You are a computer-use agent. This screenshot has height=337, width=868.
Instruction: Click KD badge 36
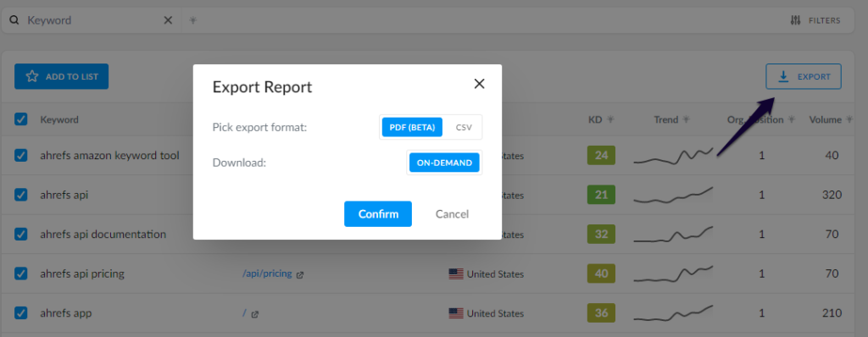601,313
